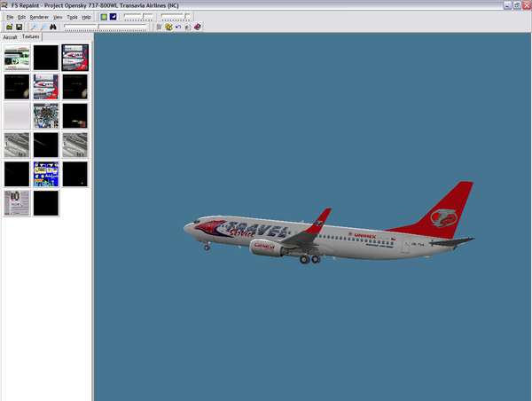Select the dark thumbnail at start of second row
This screenshot has width=532, height=401.
click(17, 87)
